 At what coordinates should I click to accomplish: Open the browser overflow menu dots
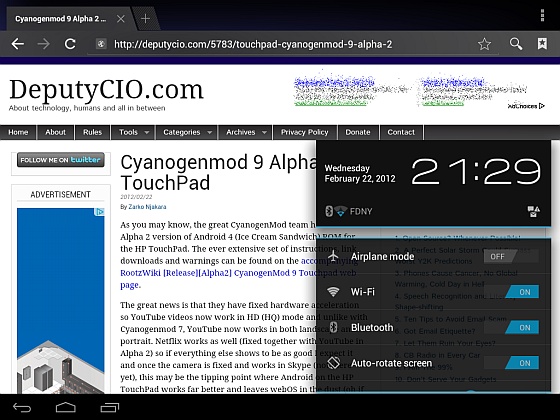click(x=542, y=15)
